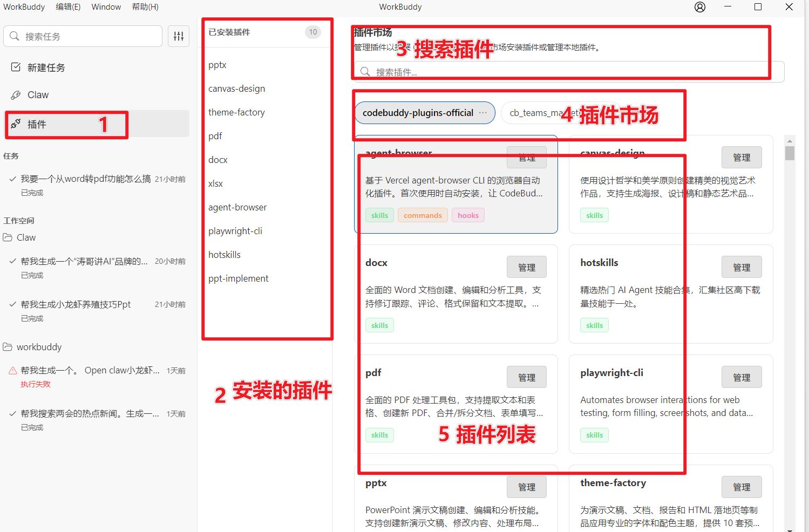Click skills tag on agent-browser card
The height and width of the screenshot is (532, 809).
pyautogui.click(x=379, y=215)
